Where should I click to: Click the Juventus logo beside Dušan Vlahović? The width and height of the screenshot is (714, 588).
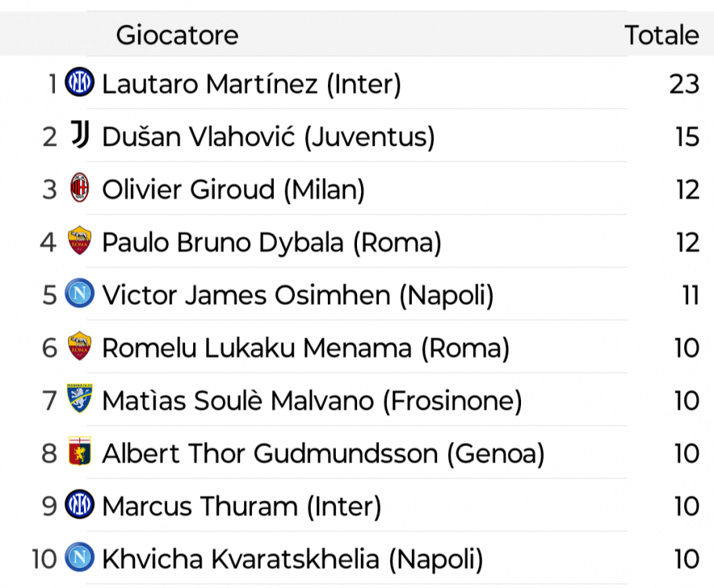pyautogui.click(x=80, y=135)
